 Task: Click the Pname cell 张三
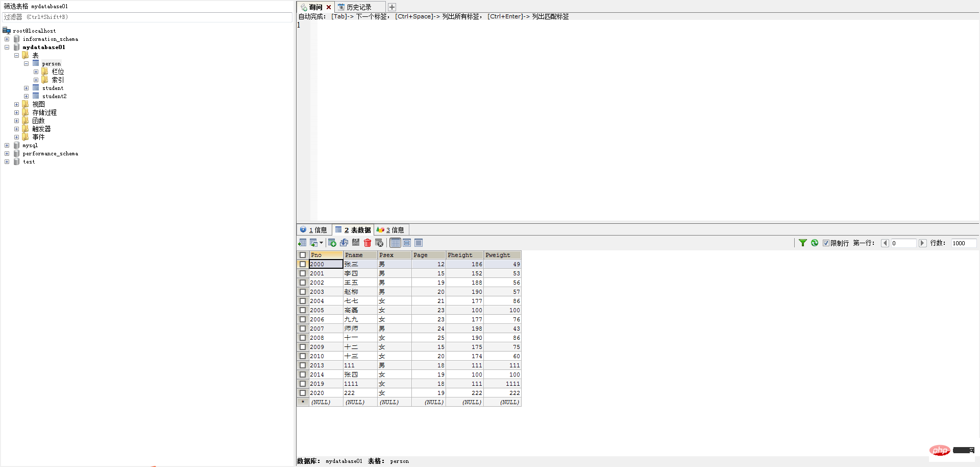coord(360,264)
